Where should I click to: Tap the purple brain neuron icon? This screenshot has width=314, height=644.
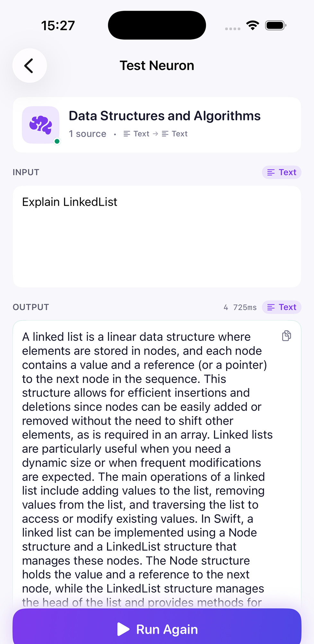pos(40,125)
